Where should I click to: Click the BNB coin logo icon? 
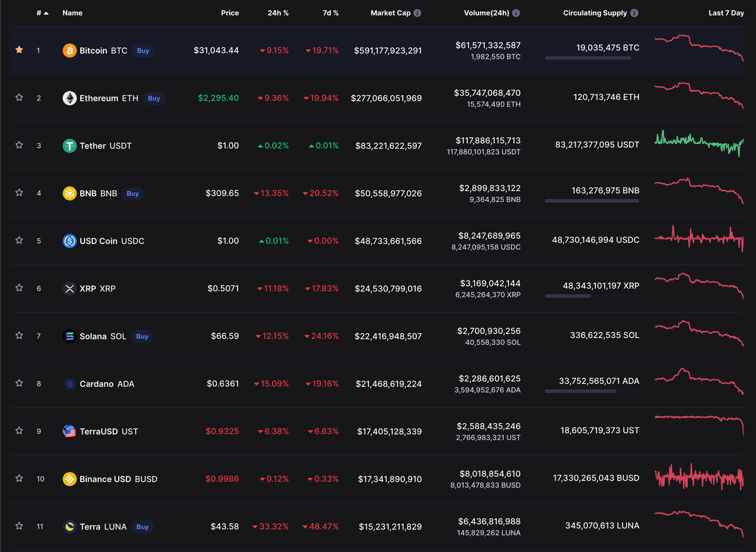click(x=70, y=193)
